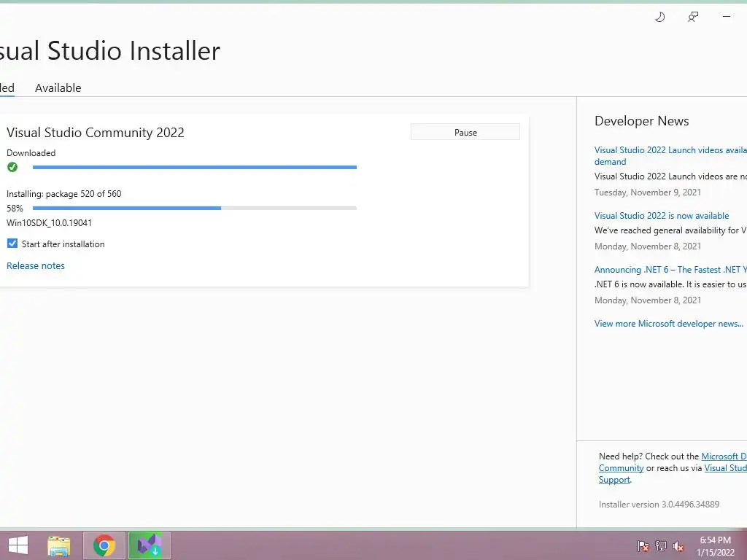Switch to the Installed tab
This screenshot has height=560, width=747.
tap(7, 88)
